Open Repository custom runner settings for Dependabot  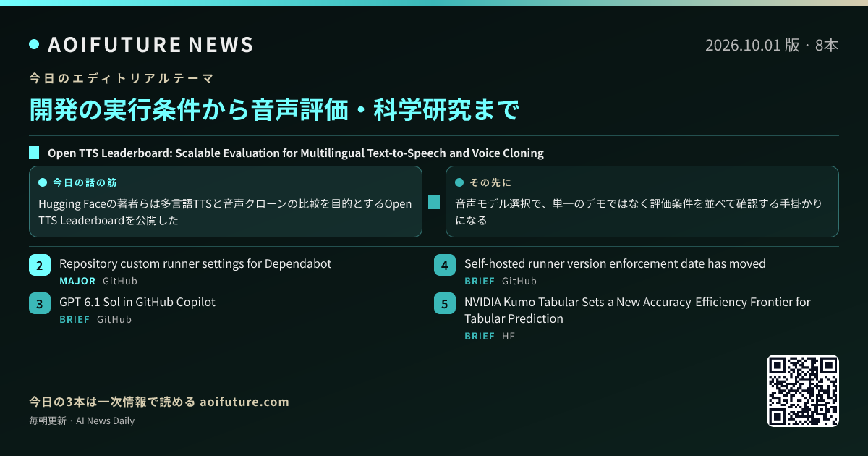pyautogui.click(x=195, y=263)
